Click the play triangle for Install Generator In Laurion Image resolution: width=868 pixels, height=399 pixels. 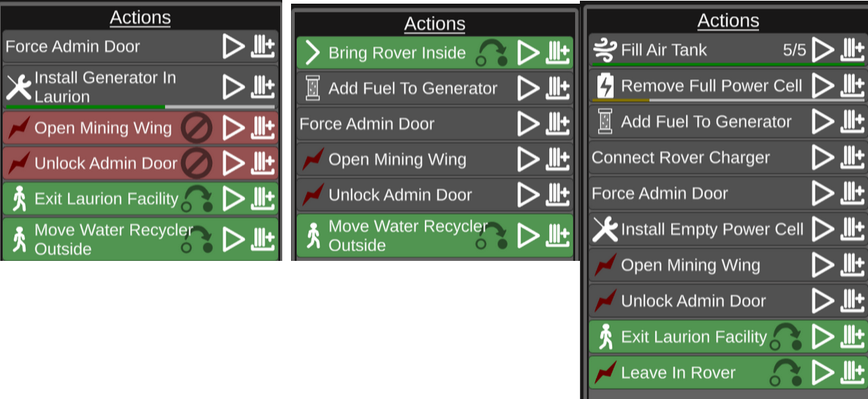click(x=233, y=87)
